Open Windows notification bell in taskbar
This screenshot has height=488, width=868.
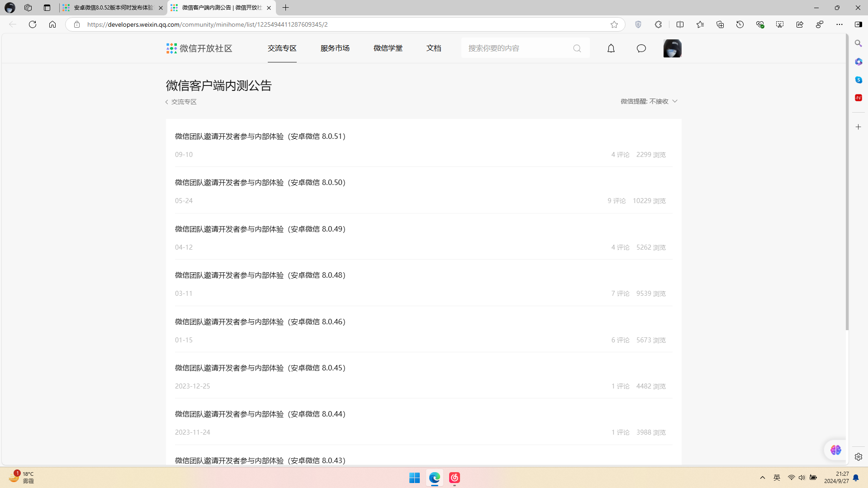pyautogui.click(x=856, y=478)
